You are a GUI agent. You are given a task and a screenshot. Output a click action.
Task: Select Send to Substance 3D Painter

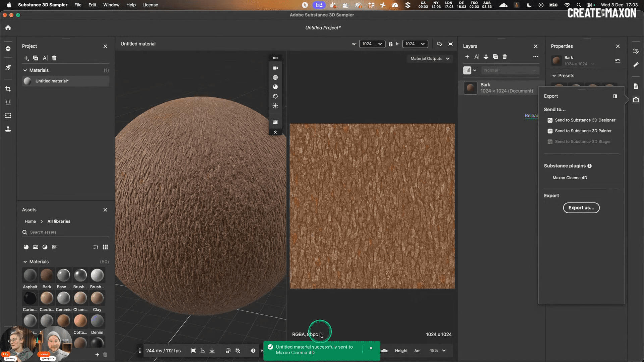click(x=583, y=131)
